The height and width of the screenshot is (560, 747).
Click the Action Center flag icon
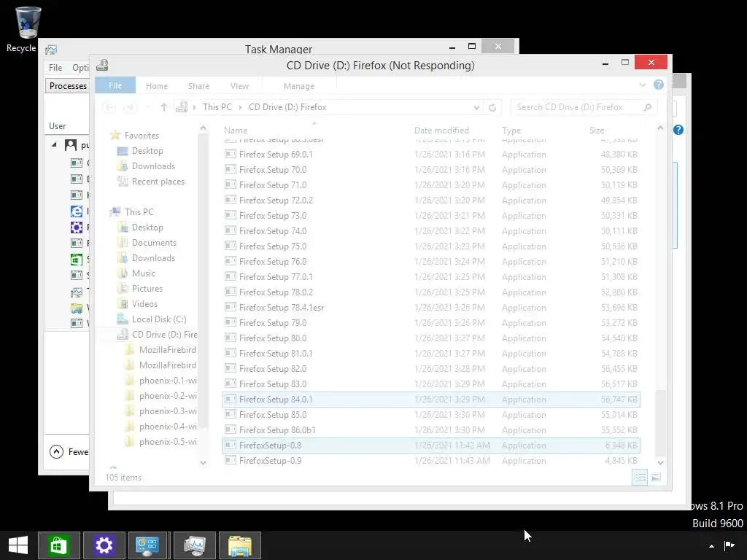[729, 545]
